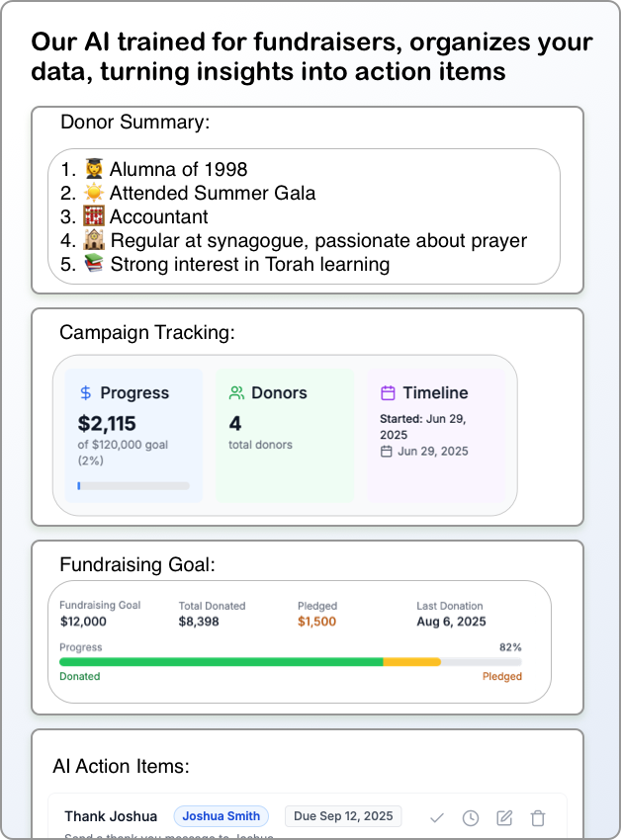Click the dollar sign Progress icon
Screen dimensions: 621x840
(x=86, y=393)
